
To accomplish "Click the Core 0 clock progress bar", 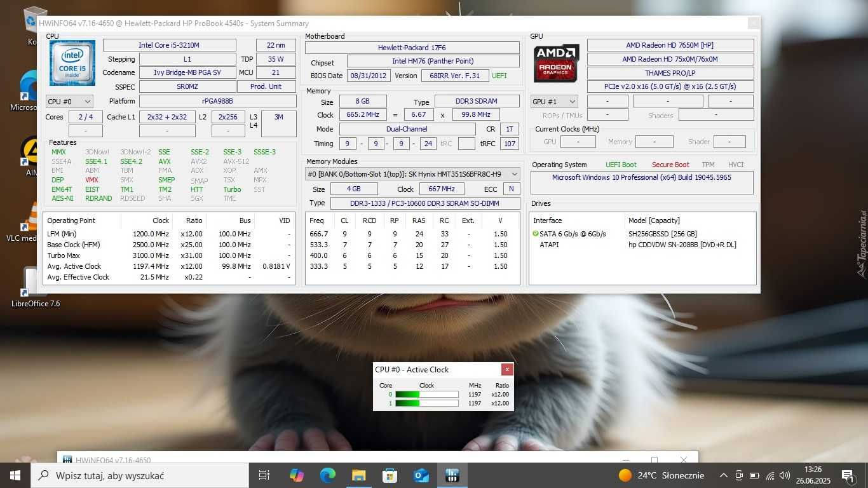I will [426, 395].
